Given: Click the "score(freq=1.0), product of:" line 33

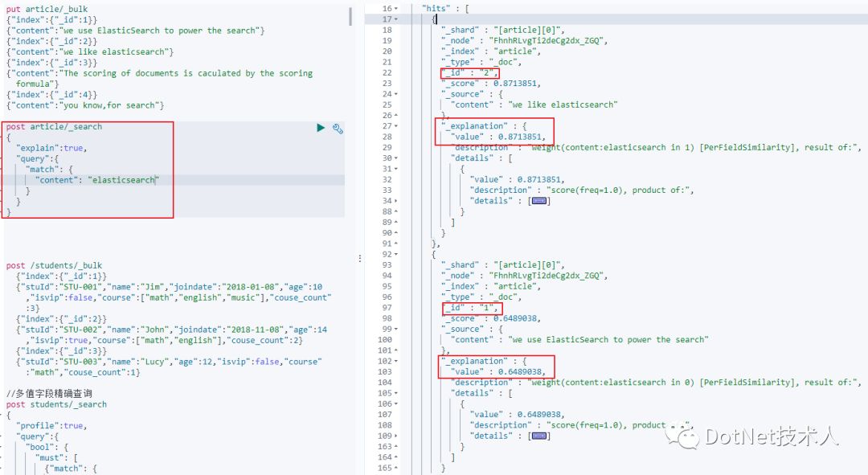Looking at the screenshot, I should click(582, 190).
